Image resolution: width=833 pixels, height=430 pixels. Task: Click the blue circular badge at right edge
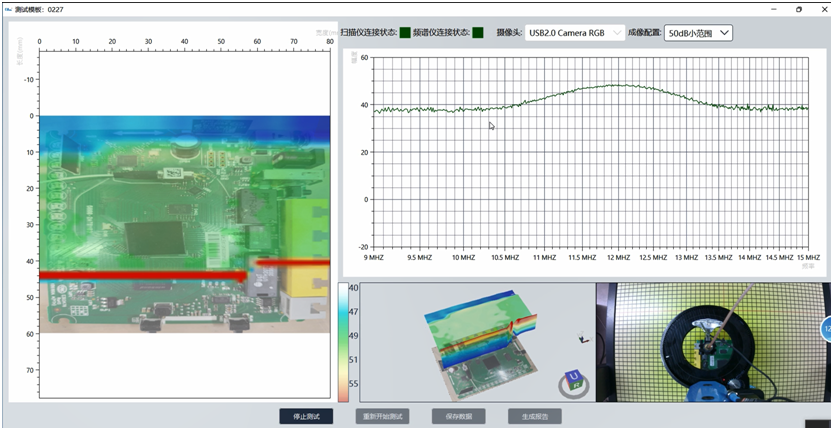[827, 329]
